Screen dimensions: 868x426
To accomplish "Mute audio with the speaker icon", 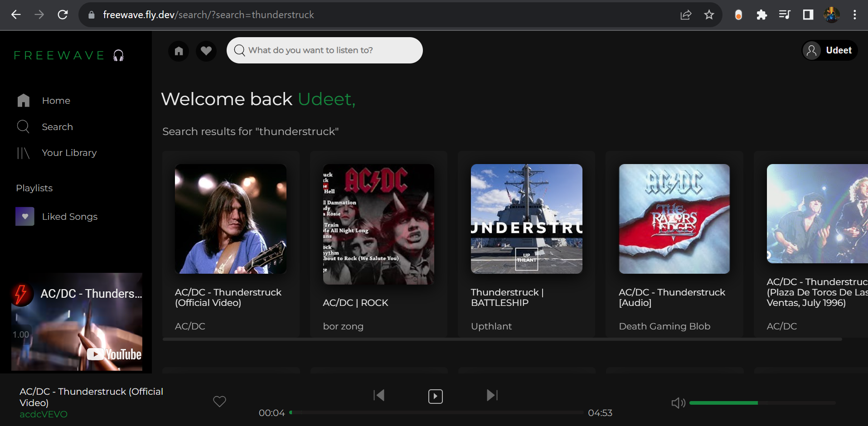I will [678, 403].
